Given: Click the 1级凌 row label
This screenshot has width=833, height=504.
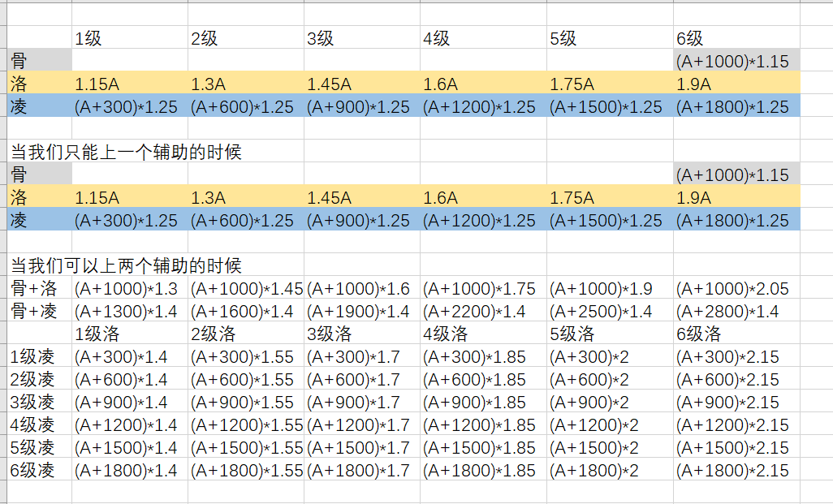Looking at the screenshot, I should click(x=39, y=356).
